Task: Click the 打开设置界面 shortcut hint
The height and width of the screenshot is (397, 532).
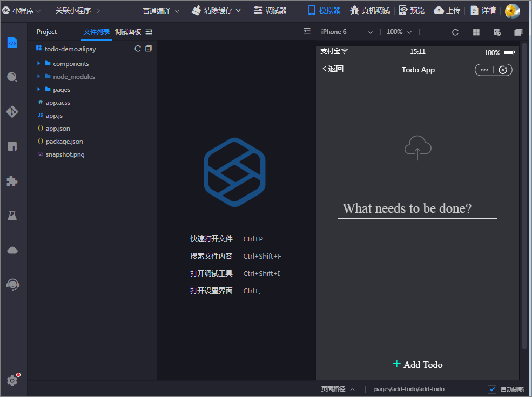Action: pyautogui.click(x=211, y=291)
